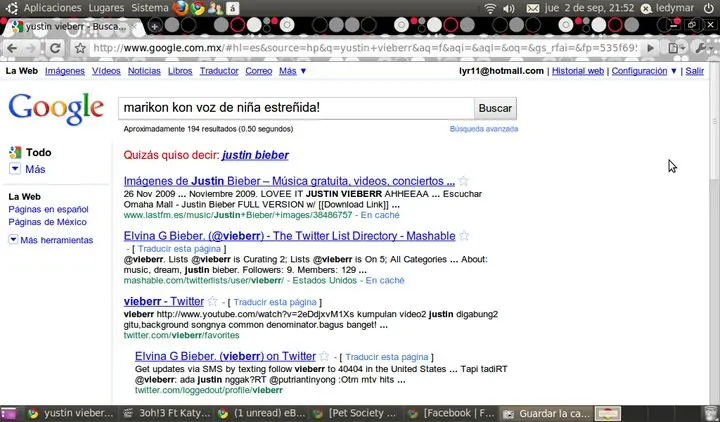Translate the Mashable result page

179,249
